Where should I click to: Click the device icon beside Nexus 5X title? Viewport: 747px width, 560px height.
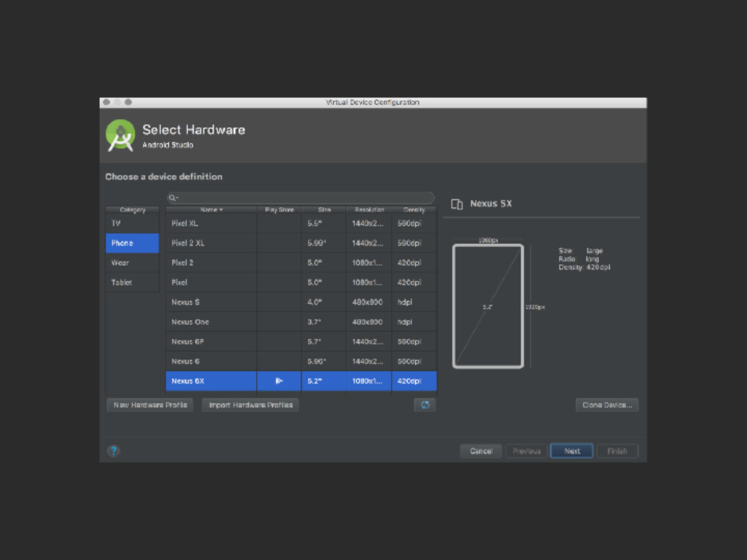(457, 204)
